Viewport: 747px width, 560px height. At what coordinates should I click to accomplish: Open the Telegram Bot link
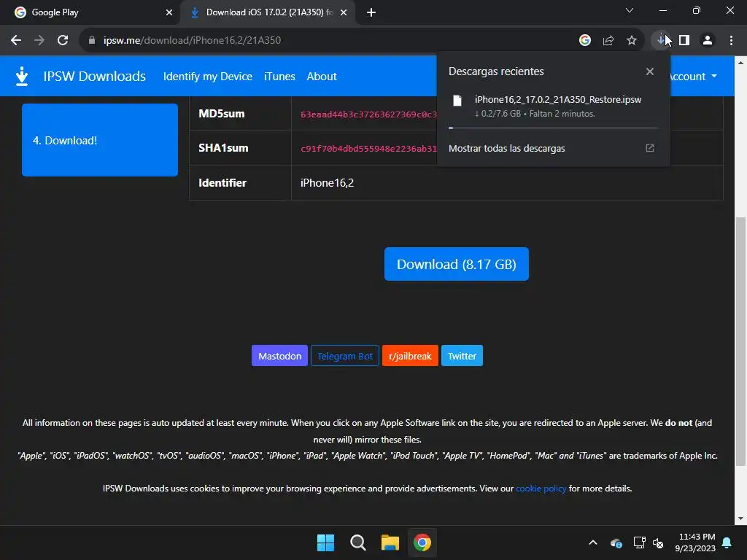tap(345, 356)
